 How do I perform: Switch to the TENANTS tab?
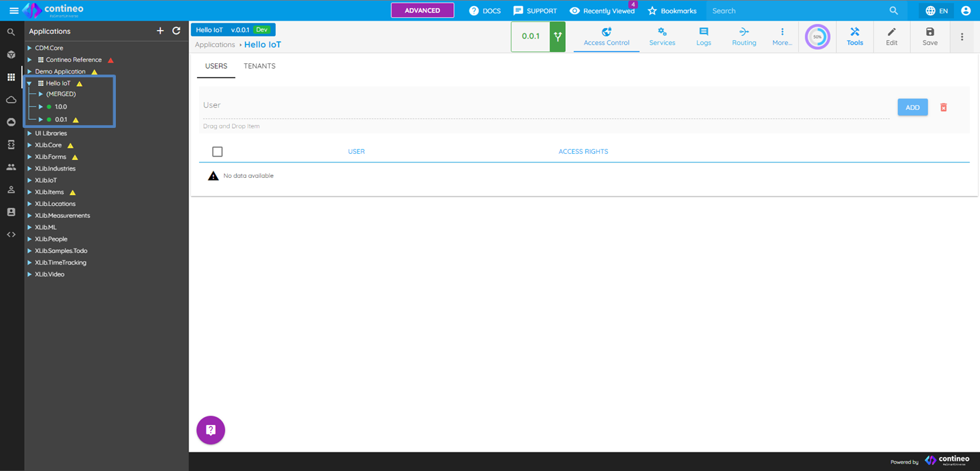260,66
